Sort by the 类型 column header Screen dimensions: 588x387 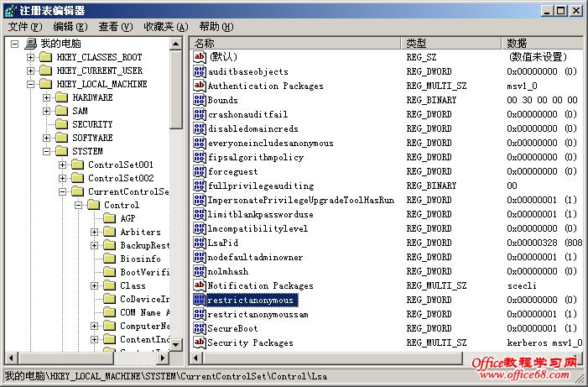[451, 43]
